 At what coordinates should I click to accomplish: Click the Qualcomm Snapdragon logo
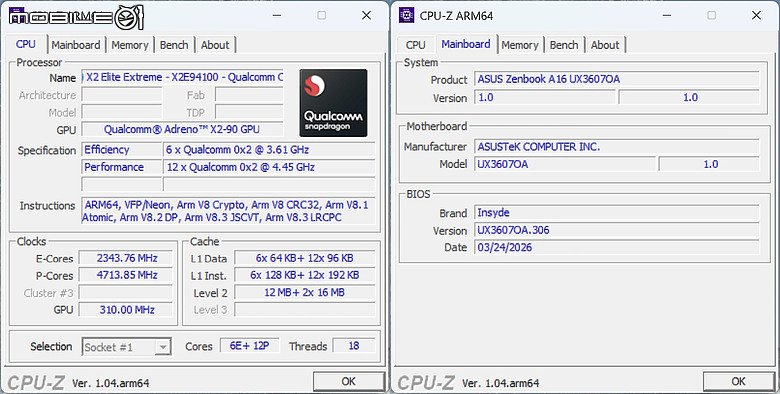(333, 103)
